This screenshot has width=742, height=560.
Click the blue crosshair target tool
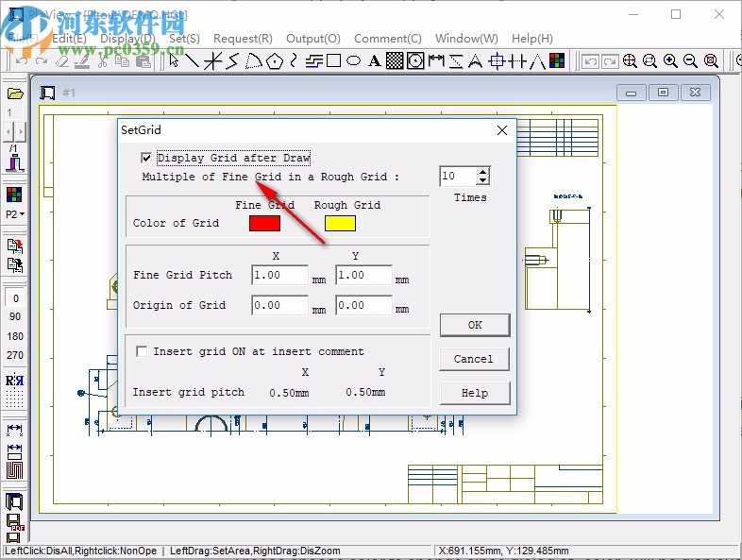497,60
